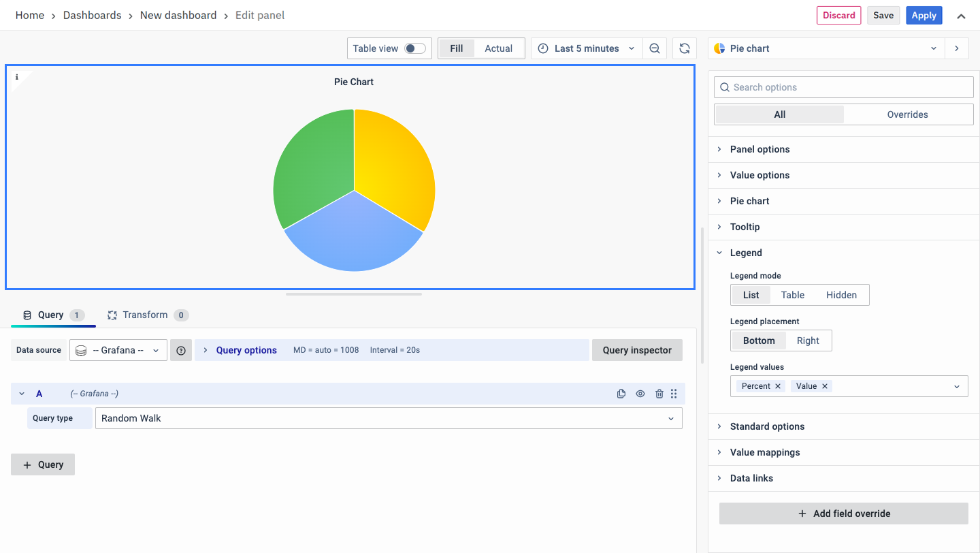Switch to the Transform tab
The image size is (980, 553).
[x=145, y=315]
